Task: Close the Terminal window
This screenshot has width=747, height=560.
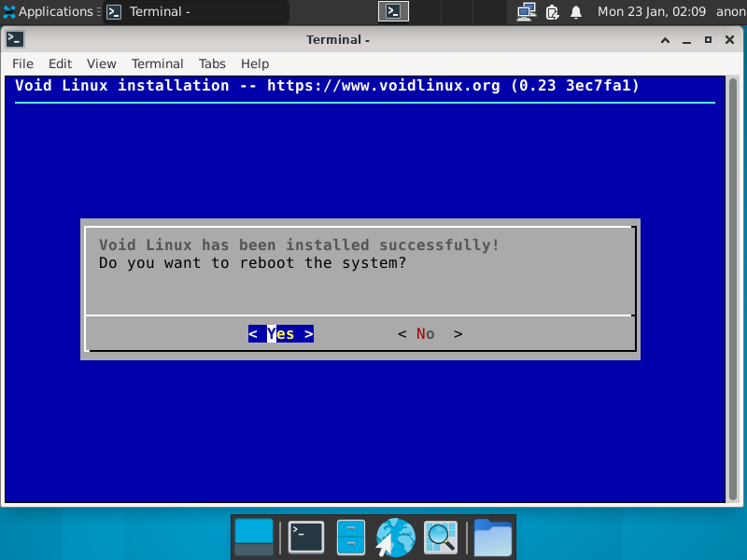Action: click(729, 40)
